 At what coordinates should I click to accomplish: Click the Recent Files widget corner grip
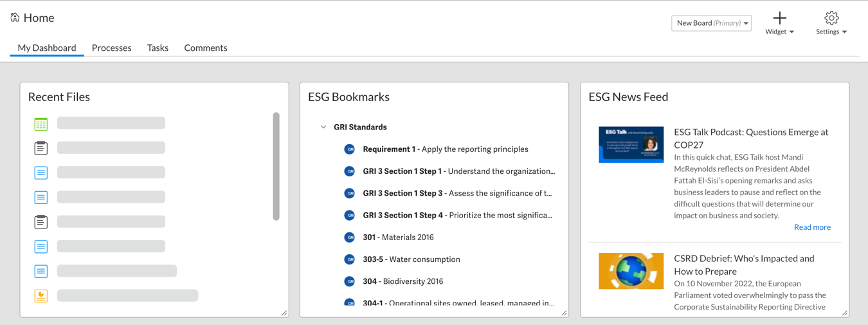(284, 313)
